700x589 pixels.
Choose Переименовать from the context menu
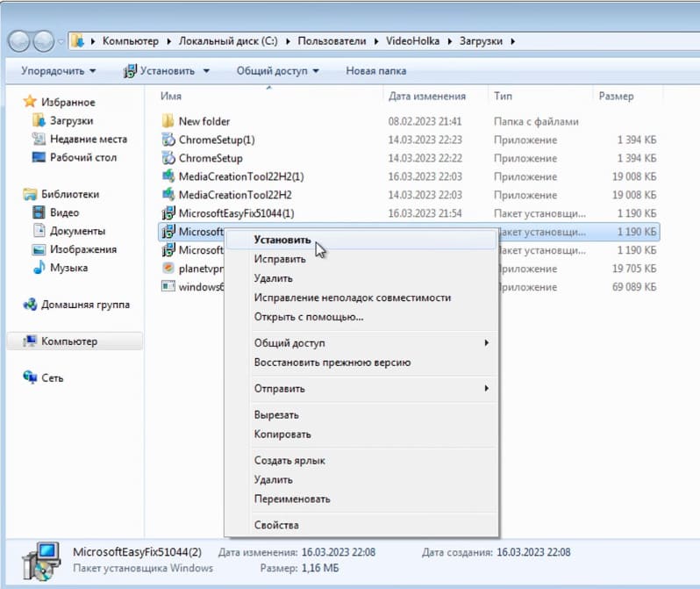tap(362, 499)
